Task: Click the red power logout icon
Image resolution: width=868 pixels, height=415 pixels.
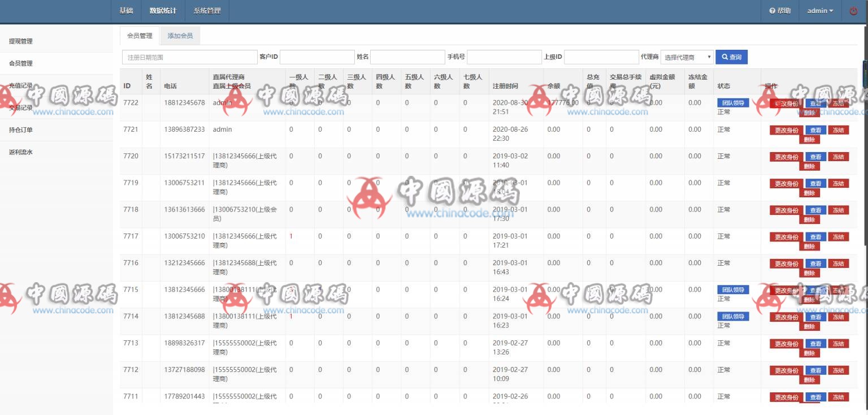Action: coord(853,11)
